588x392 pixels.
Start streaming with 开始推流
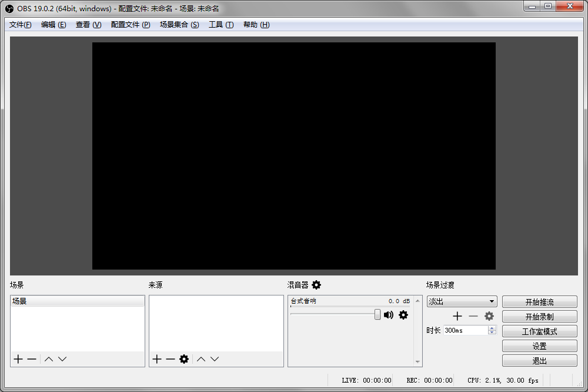click(539, 301)
